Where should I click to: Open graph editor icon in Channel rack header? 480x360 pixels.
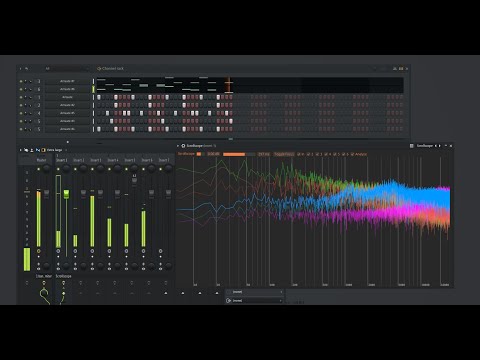(395, 69)
